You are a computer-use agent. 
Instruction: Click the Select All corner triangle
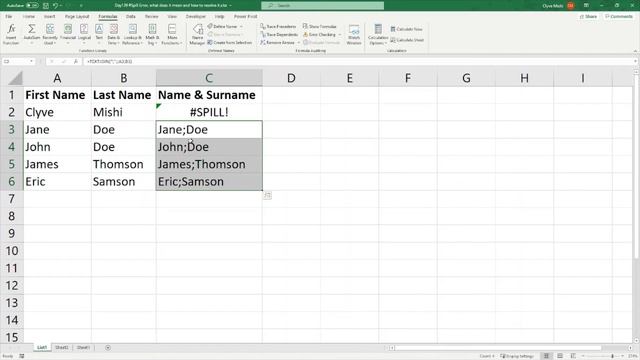click(16, 78)
